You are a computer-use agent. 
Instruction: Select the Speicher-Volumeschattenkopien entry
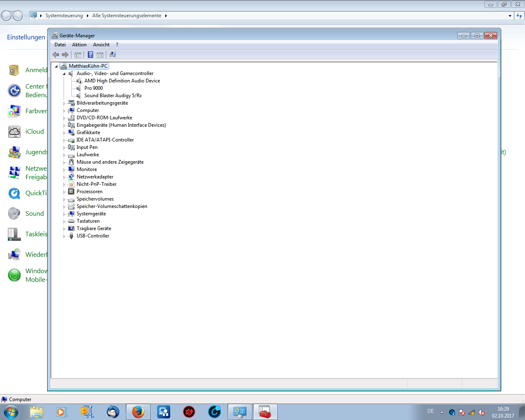112,206
